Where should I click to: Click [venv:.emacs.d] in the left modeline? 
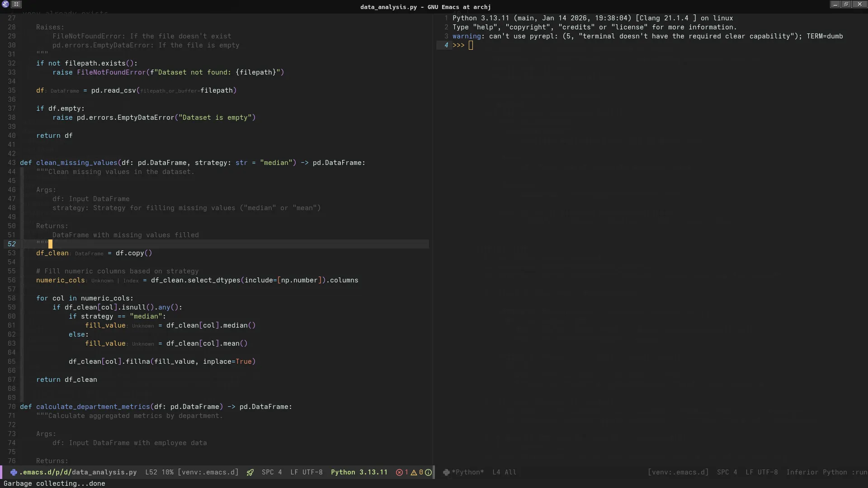pyautogui.click(x=208, y=472)
